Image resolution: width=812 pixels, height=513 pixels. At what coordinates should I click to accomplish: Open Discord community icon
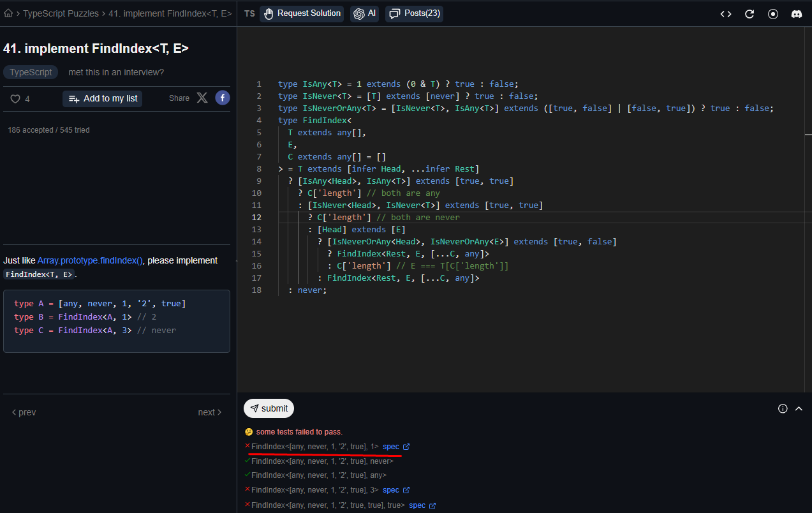pos(797,14)
